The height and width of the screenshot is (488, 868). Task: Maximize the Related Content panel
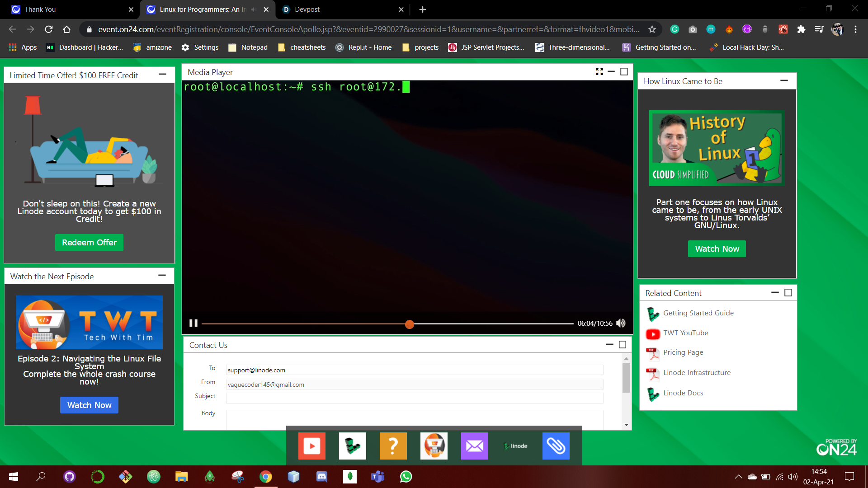pos(788,293)
